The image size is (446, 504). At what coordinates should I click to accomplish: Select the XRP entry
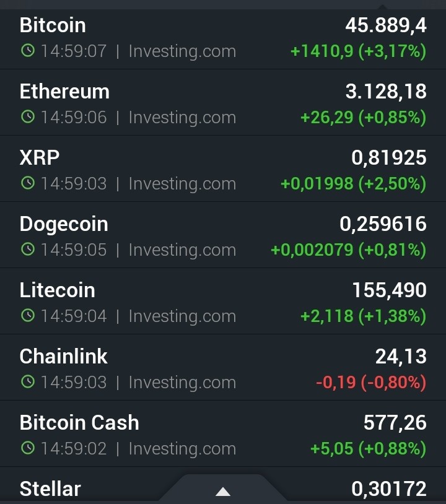pyautogui.click(x=223, y=168)
